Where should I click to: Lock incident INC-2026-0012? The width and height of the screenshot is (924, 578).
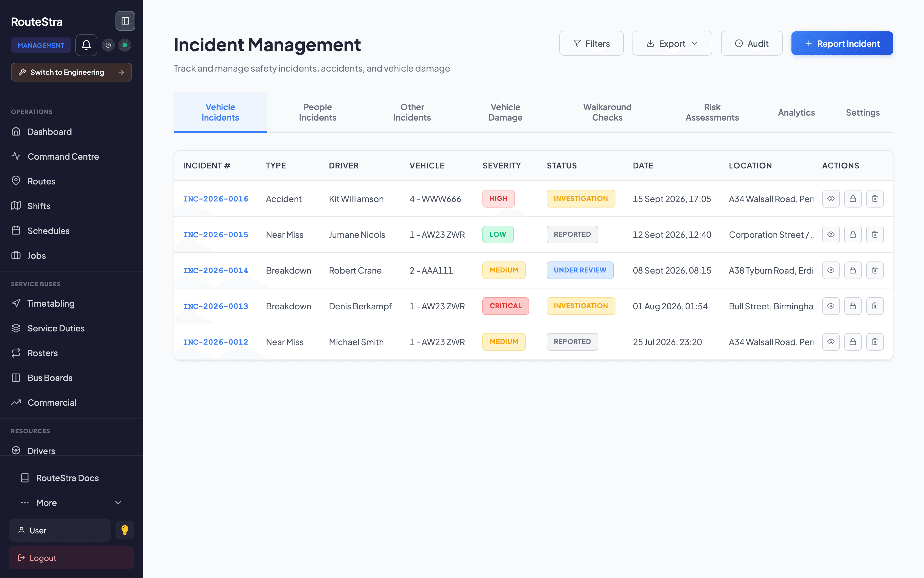pos(853,342)
